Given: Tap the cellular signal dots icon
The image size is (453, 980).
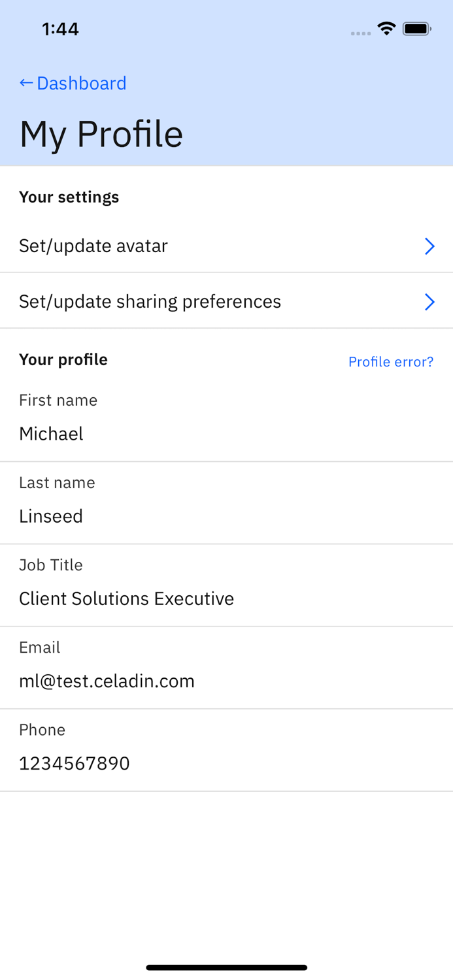Looking at the screenshot, I should pyautogui.click(x=360, y=33).
